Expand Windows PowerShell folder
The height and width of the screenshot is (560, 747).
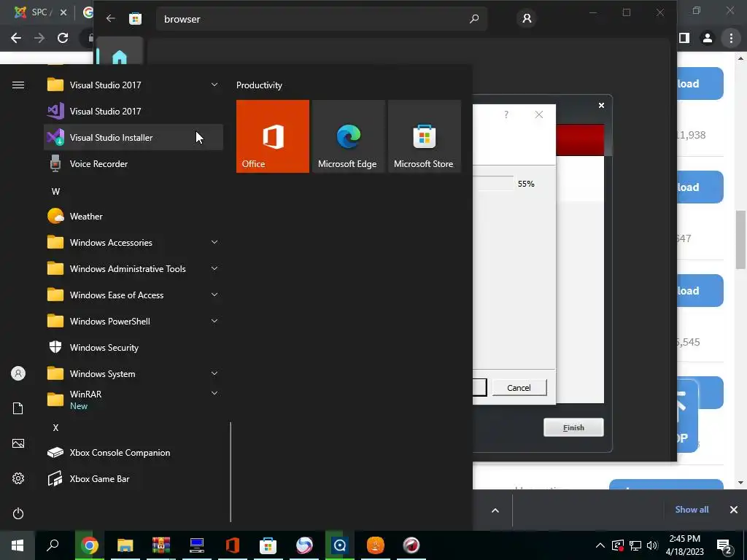point(214,321)
